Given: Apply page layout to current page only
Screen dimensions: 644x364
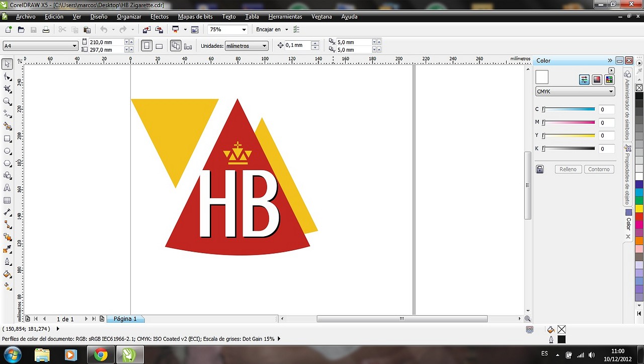Looking at the screenshot, I should point(188,46).
